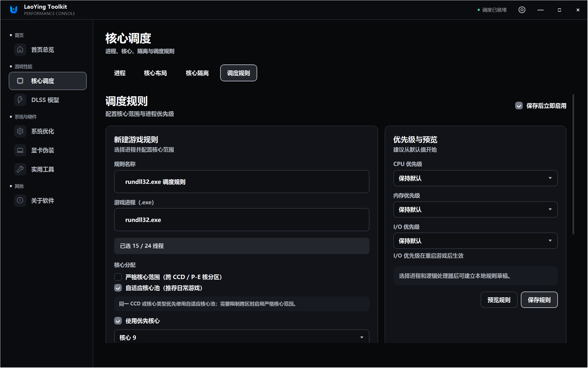
Task: Click the LaoYing Toolkit logo icon
Action: (x=14, y=10)
